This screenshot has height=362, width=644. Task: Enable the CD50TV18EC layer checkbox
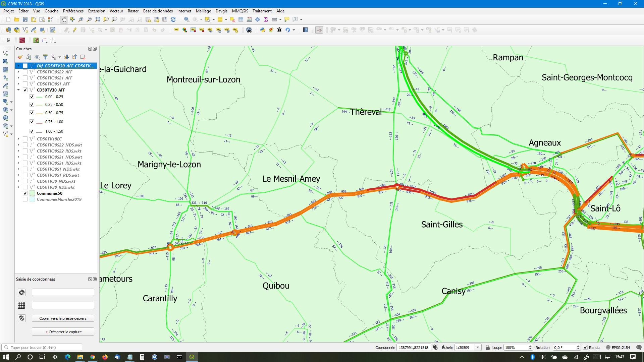tap(25, 139)
